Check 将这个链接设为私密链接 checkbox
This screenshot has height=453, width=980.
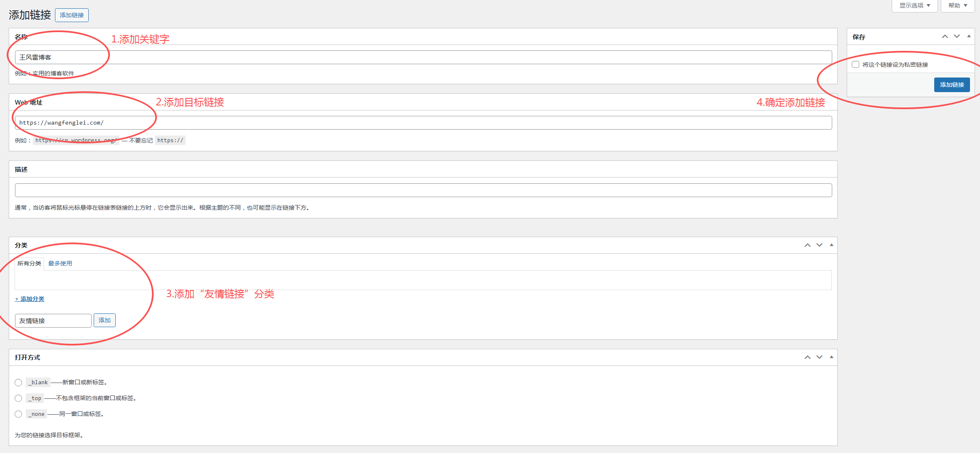point(856,65)
